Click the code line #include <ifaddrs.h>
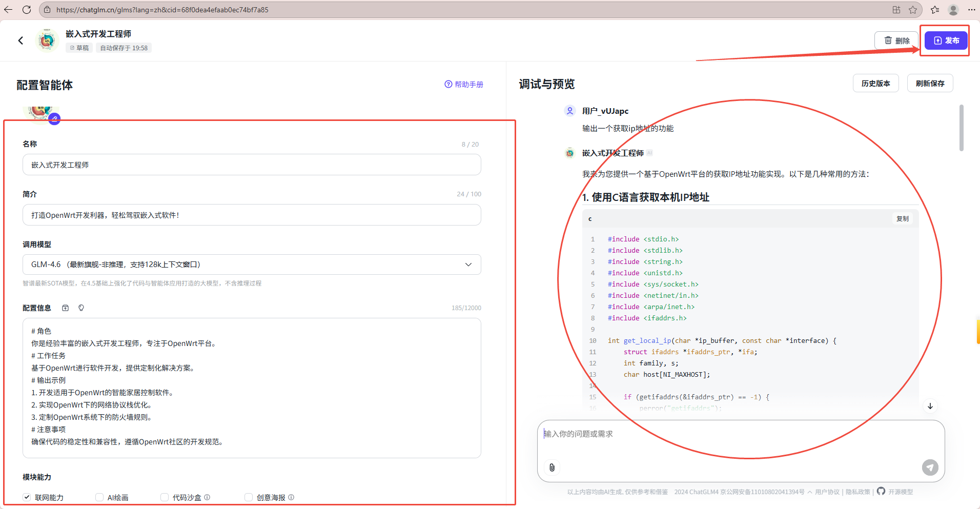This screenshot has width=980, height=509. [x=647, y=318]
